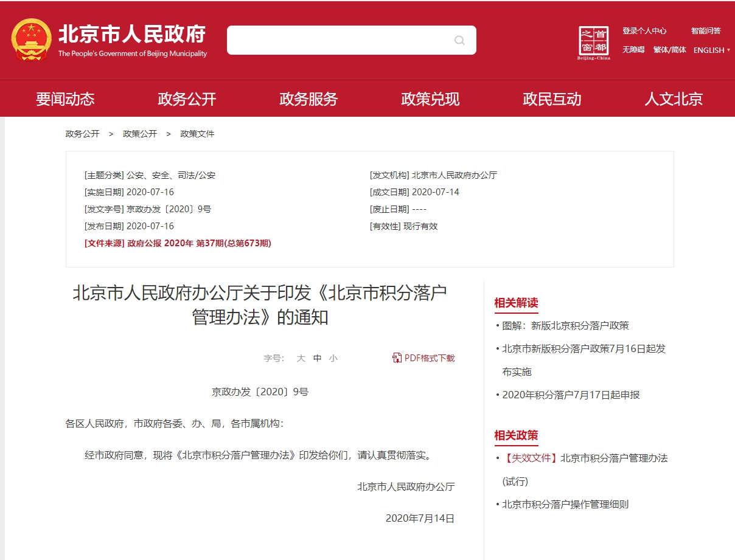The height and width of the screenshot is (560, 735).
Task: Enable 无障碍 accessibility mode
Action: (x=633, y=50)
